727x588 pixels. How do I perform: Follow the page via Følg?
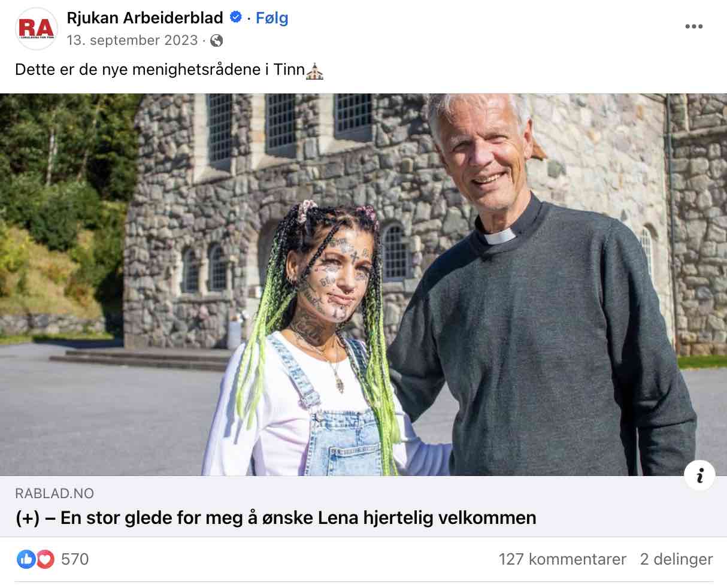click(272, 18)
